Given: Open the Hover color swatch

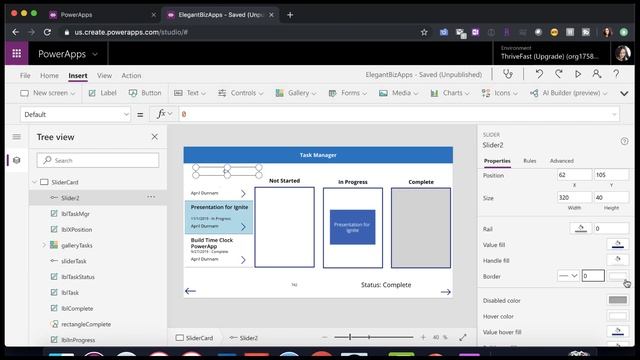Looking at the screenshot, I should point(618,316).
